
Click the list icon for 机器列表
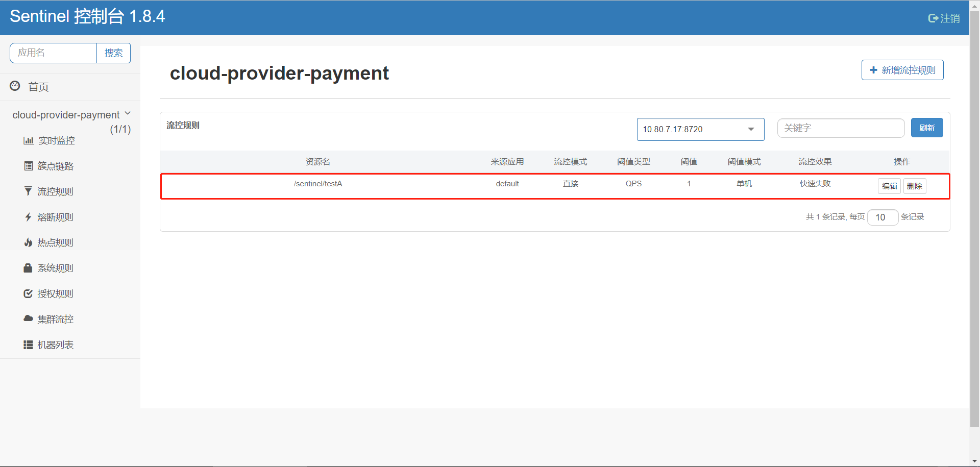(x=28, y=345)
